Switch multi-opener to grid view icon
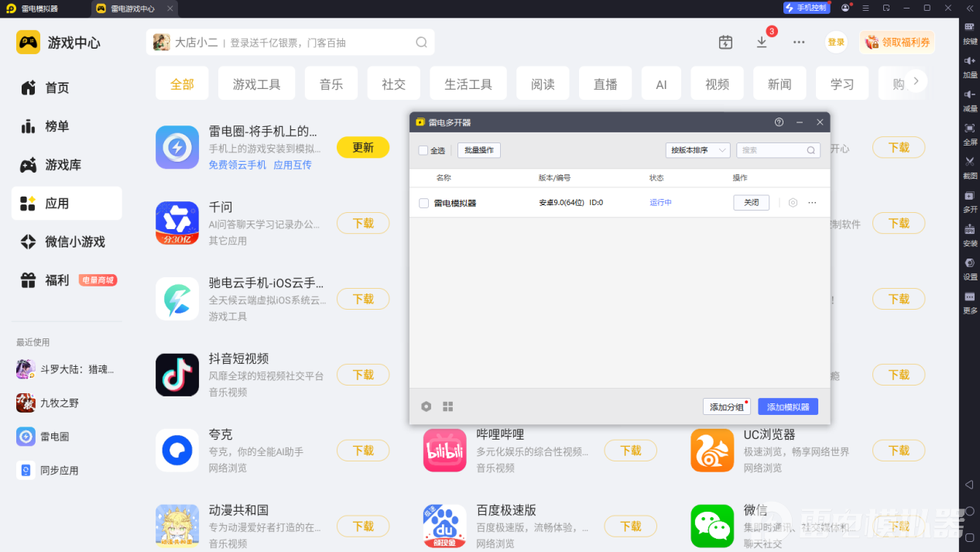This screenshot has height=552, width=980. click(x=447, y=406)
